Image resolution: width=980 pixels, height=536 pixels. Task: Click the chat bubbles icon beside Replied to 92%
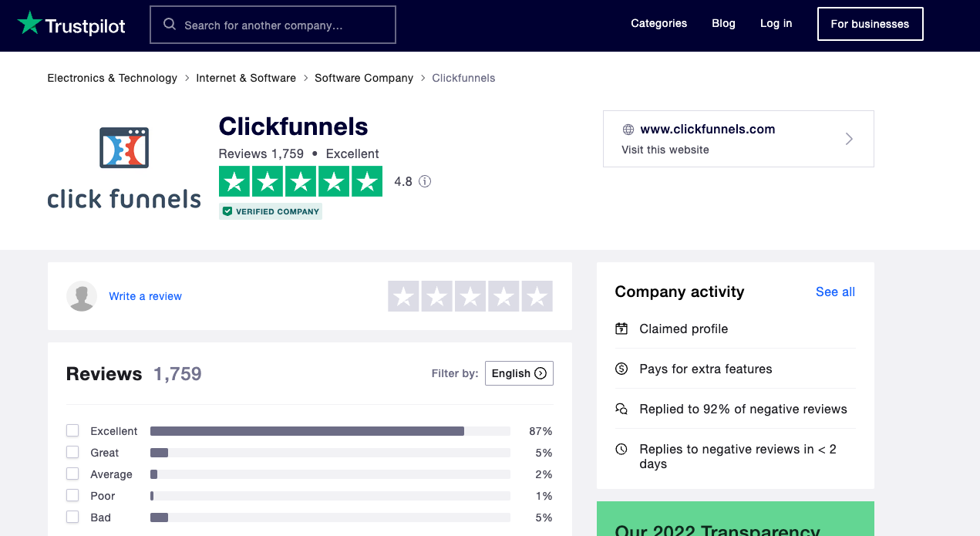click(621, 409)
